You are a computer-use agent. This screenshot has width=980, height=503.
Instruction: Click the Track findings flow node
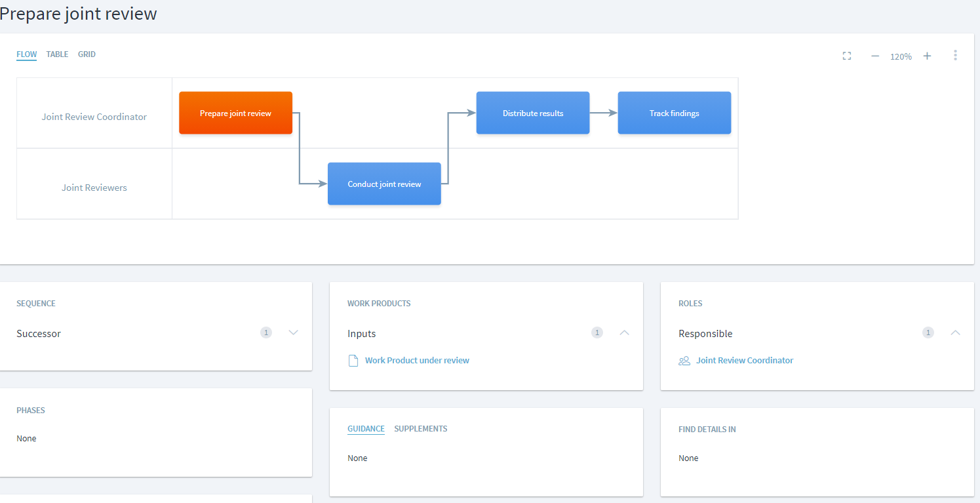(x=674, y=113)
